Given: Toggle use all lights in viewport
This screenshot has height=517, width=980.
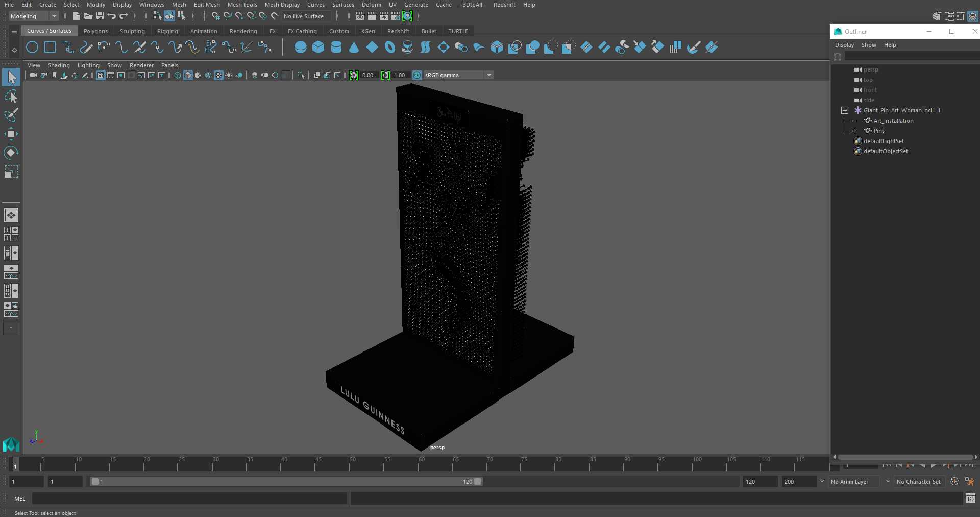Looking at the screenshot, I should coord(229,75).
